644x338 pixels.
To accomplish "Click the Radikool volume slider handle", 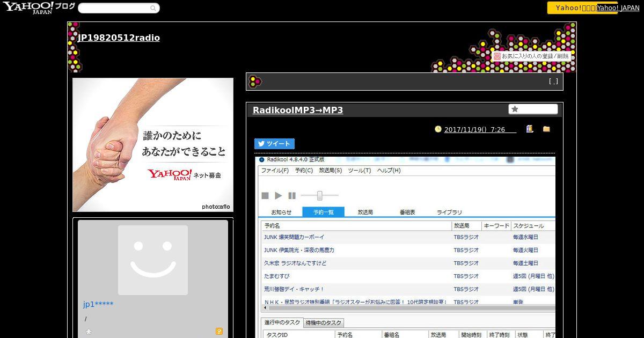I will click(x=320, y=196).
